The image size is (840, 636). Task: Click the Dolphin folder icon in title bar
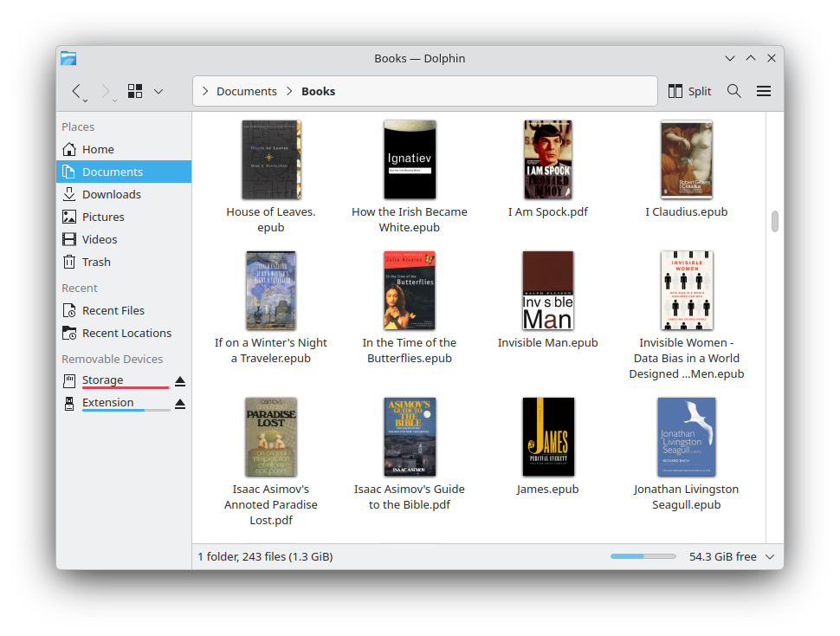coord(68,58)
